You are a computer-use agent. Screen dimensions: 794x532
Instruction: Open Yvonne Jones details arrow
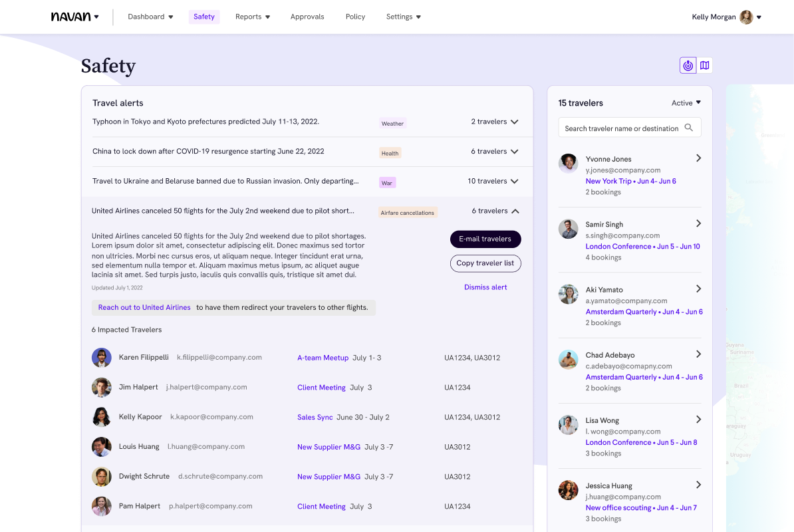click(x=698, y=158)
